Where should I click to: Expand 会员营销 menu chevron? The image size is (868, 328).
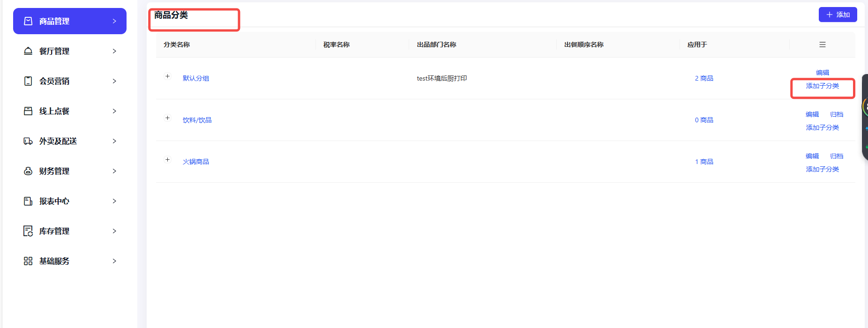pyautogui.click(x=114, y=81)
